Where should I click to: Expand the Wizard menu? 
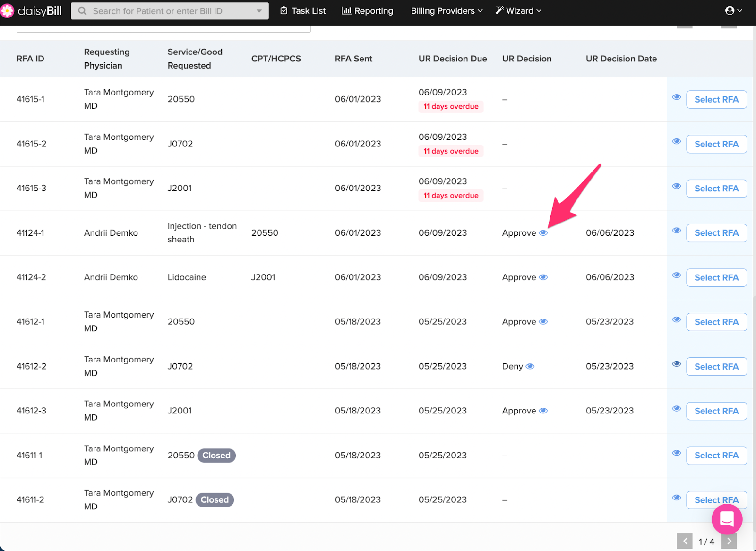pyautogui.click(x=518, y=10)
